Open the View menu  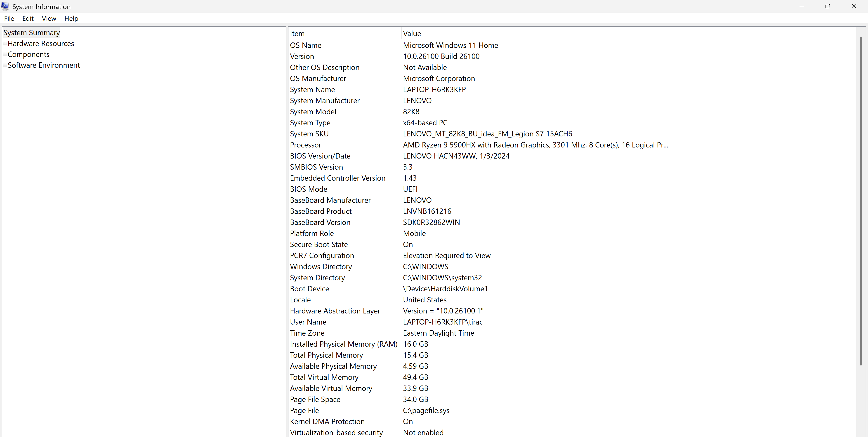click(x=49, y=19)
